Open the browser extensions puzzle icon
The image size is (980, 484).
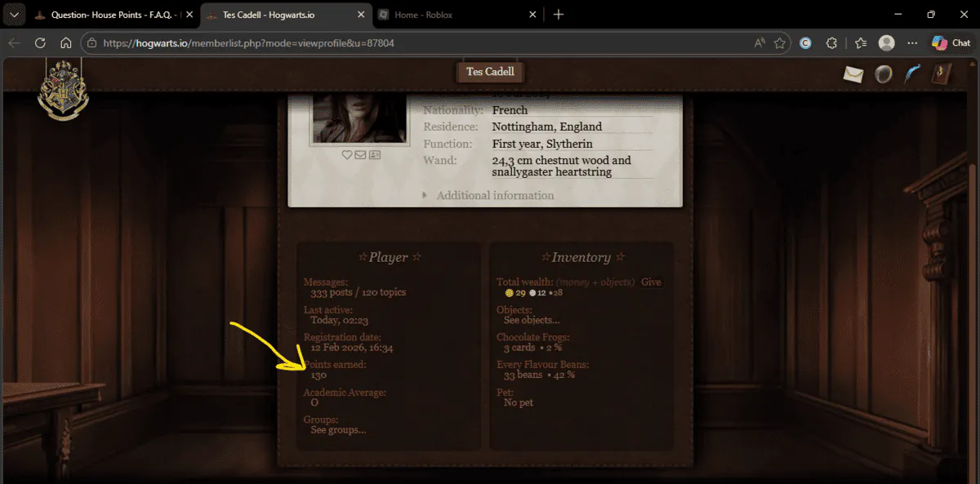point(832,43)
